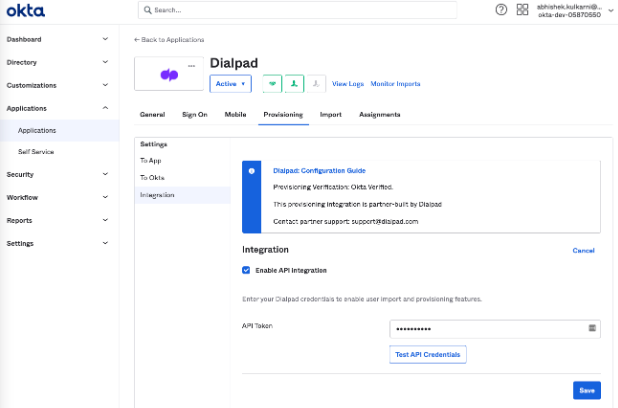Image resolution: width=618 pixels, height=408 pixels.
Task: Open Applications sub-item in sidebar
Action: [x=60, y=130]
